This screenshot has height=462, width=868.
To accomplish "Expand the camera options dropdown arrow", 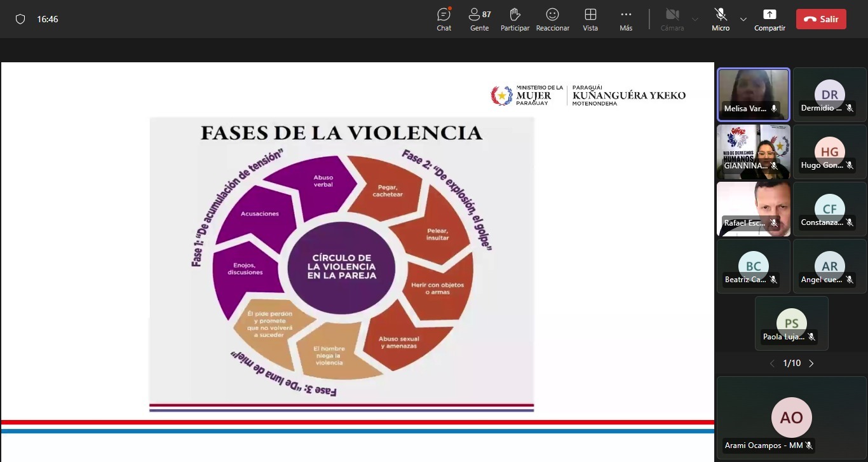I will (695, 19).
